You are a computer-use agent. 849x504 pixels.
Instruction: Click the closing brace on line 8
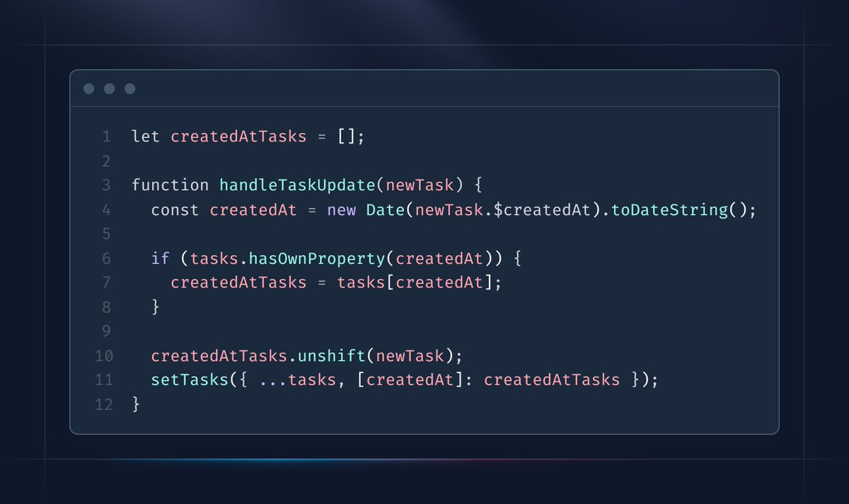click(x=156, y=307)
